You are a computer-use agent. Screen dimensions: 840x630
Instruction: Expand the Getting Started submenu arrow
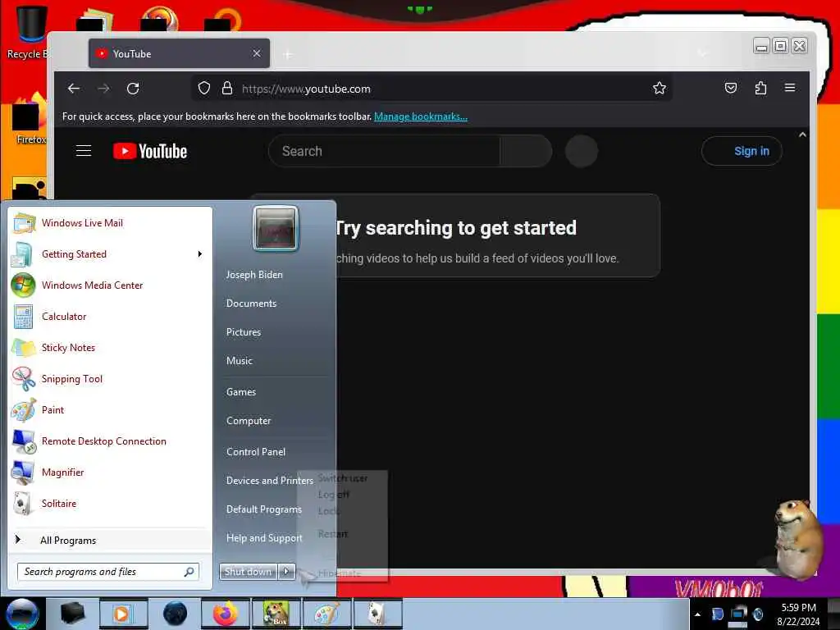[200, 254]
